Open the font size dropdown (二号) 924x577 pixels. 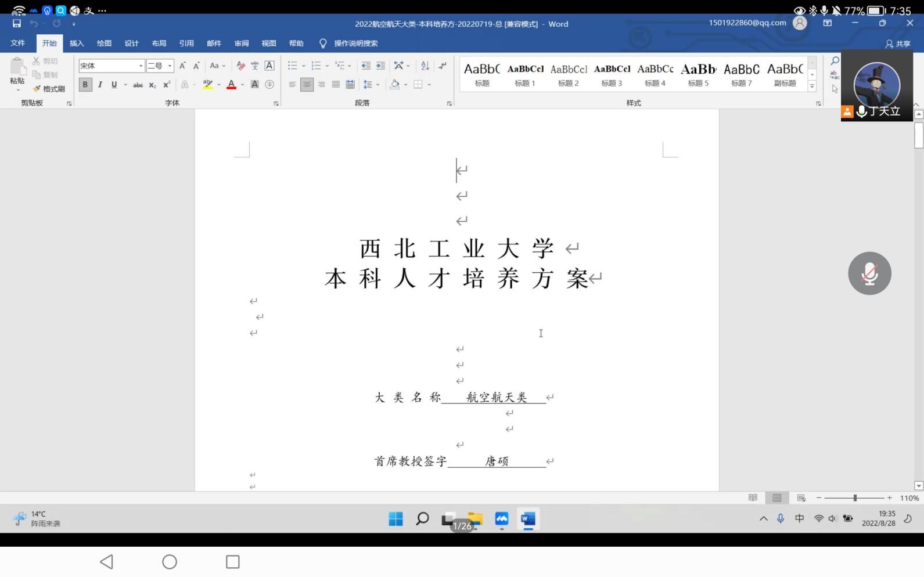click(170, 66)
